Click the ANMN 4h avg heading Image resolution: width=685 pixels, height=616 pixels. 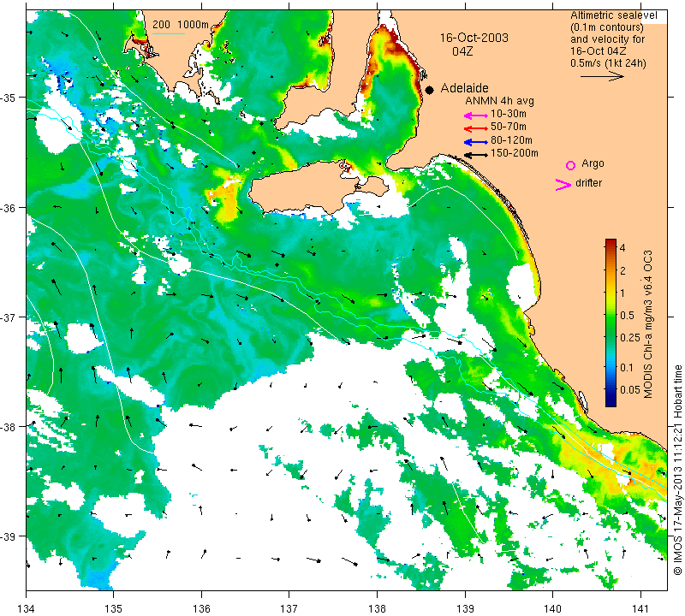click(499, 101)
